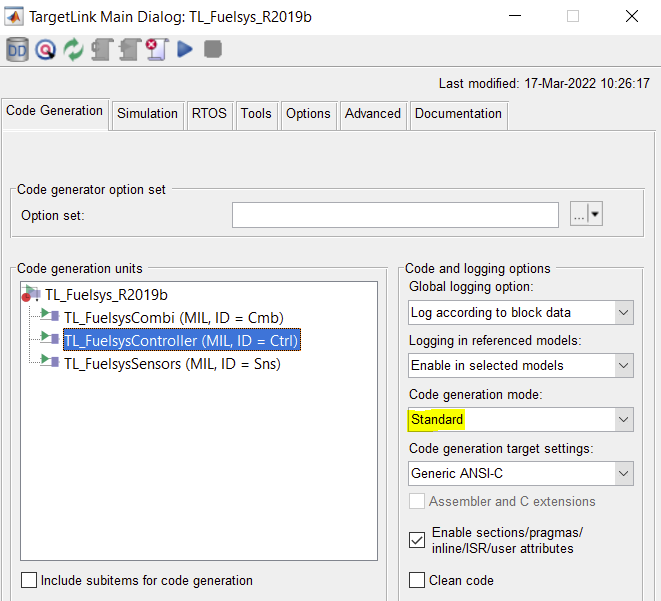Open the arrow menu beside the ellipsis button

click(x=595, y=214)
